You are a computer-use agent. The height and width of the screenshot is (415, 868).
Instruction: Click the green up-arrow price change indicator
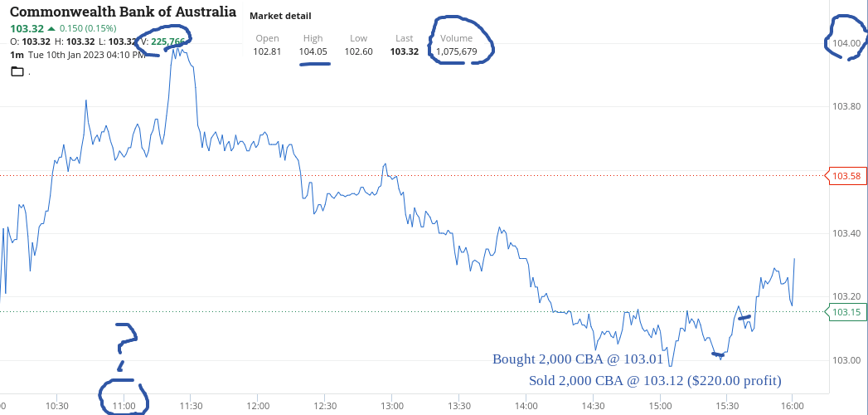(51, 28)
